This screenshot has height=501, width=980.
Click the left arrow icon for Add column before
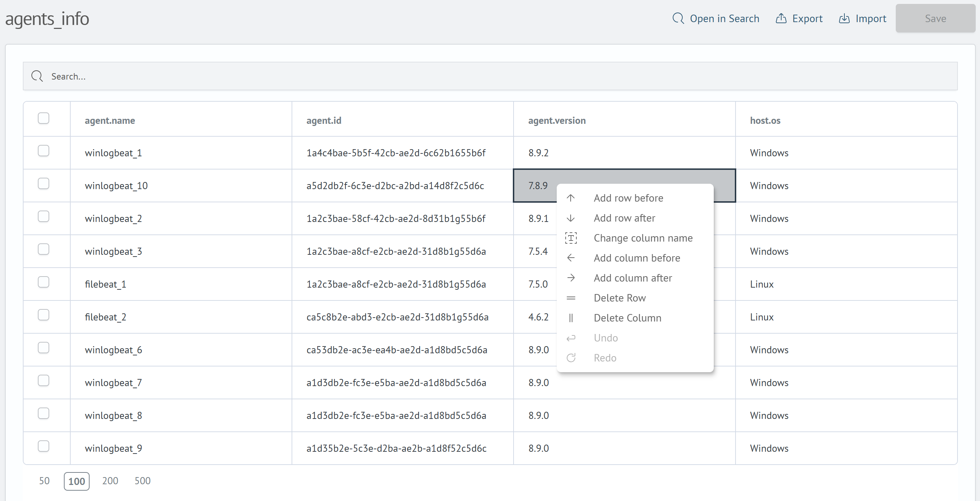click(571, 258)
